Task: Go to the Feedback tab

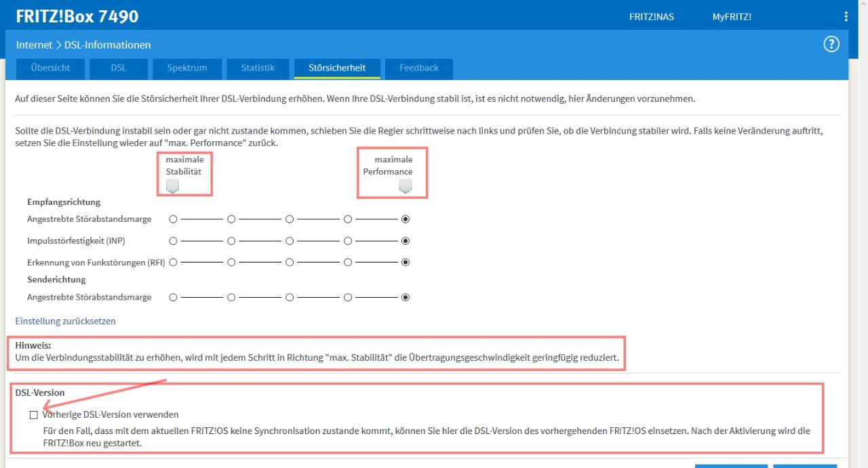Action: coord(419,68)
